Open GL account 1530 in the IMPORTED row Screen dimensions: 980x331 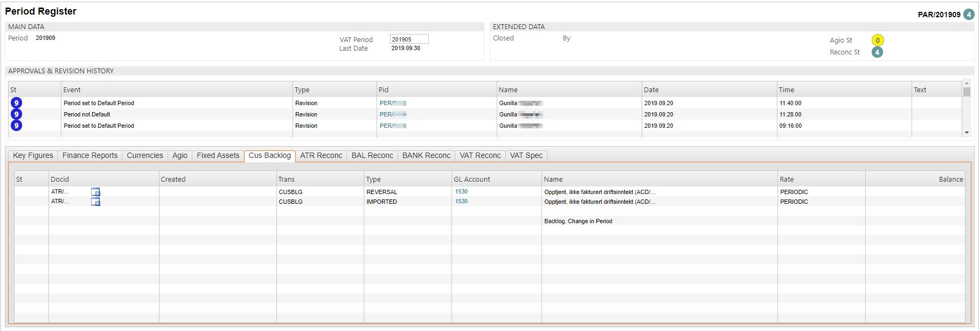tap(461, 202)
